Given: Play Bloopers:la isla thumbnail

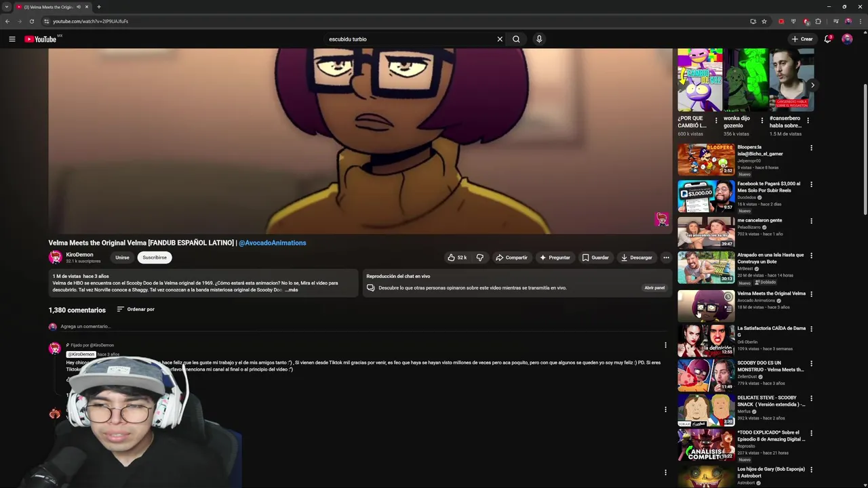Looking at the screenshot, I should pos(706,159).
